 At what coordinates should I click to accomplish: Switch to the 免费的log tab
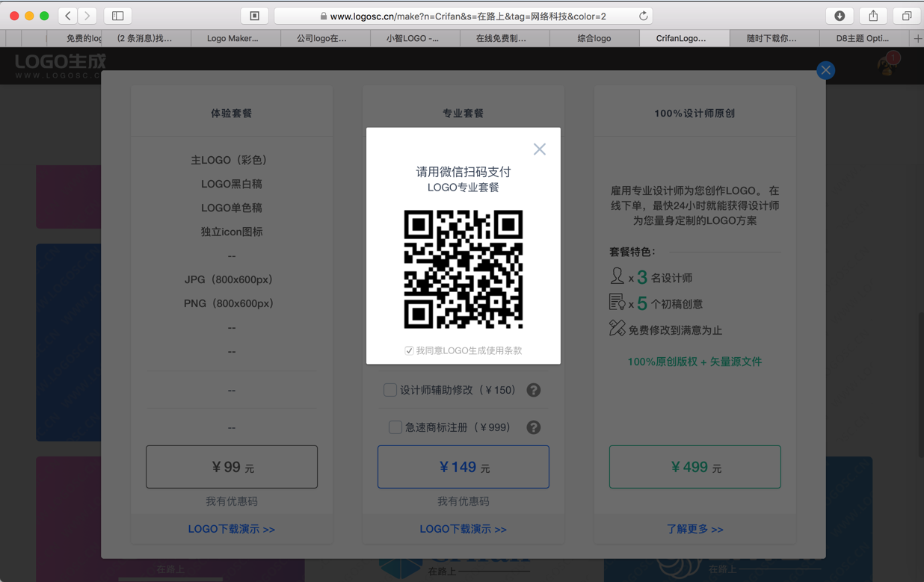(x=74, y=38)
